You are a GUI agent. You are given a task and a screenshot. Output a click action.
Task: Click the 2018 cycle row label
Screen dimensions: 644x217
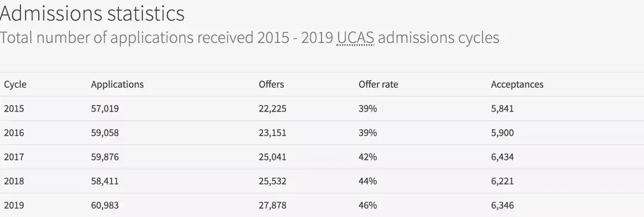(x=14, y=181)
